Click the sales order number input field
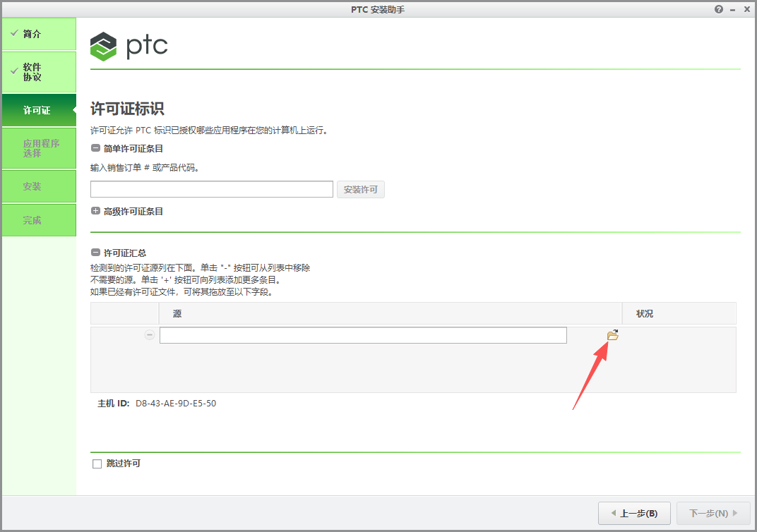The width and height of the screenshot is (757, 532). 211,188
